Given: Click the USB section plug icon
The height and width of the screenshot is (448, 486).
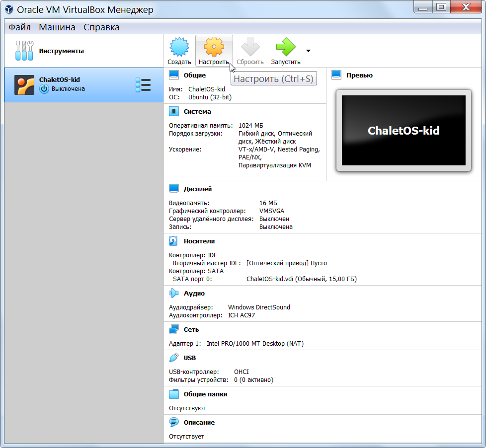Looking at the screenshot, I should pyautogui.click(x=173, y=358).
